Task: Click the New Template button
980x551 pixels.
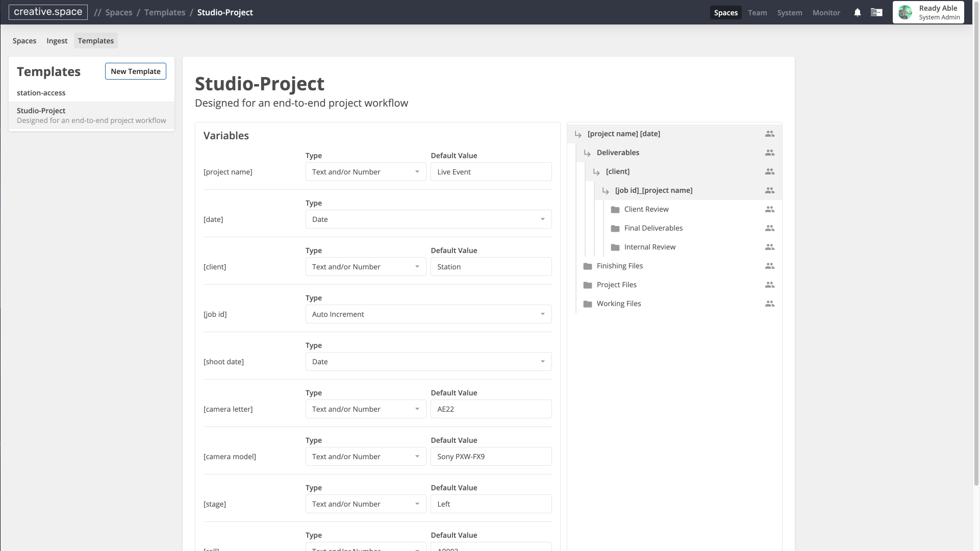Action: tap(135, 71)
